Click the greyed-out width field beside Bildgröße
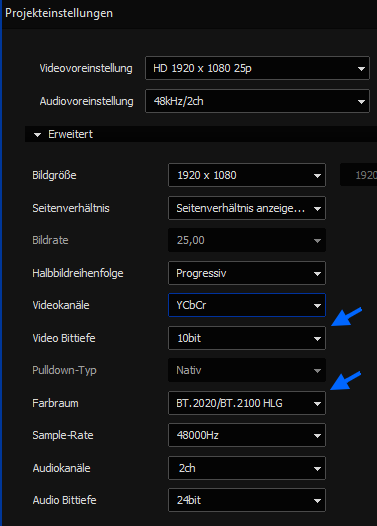Image resolution: width=377 pixels, height=526 pixels. 359,175
